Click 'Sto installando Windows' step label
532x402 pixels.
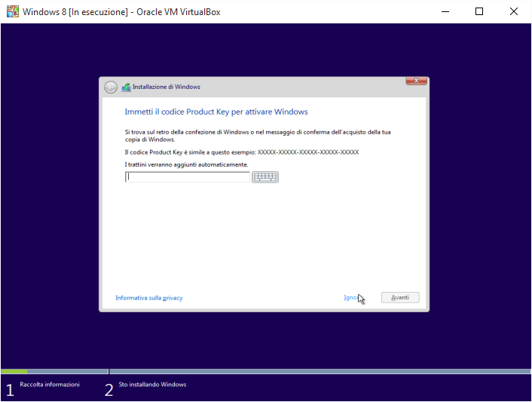tap(152, 385)
